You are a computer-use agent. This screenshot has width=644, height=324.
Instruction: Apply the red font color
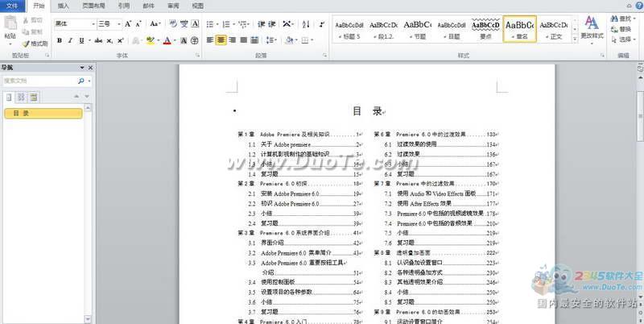click(x=167, y=41)
